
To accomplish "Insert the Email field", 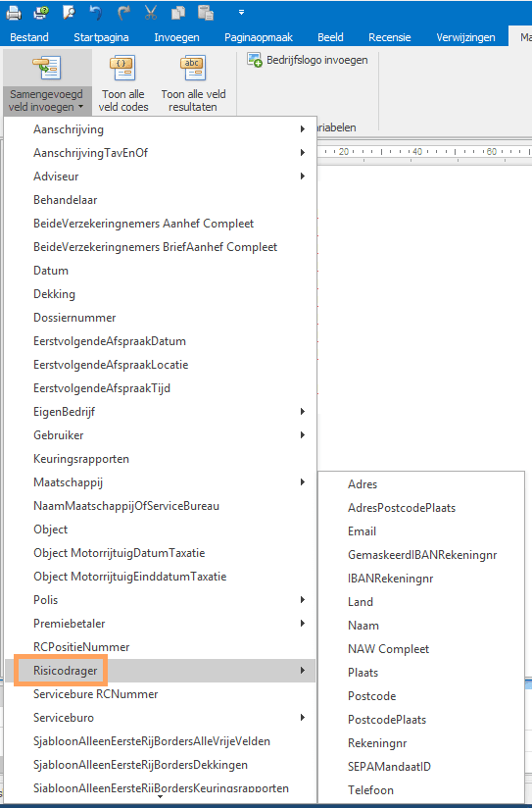I will click(421, 531).
